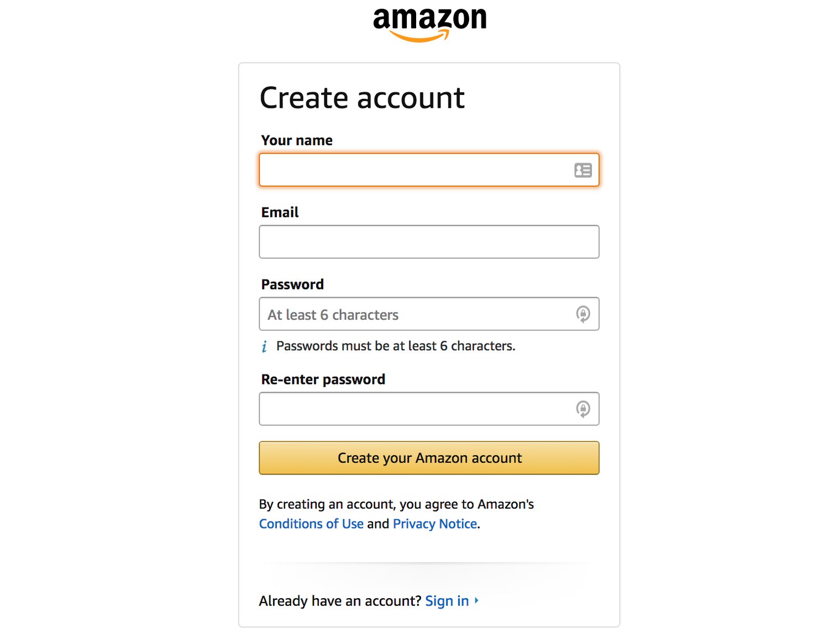Click the Password label text
Screen dimensions: 829x644
pos(292,284)
